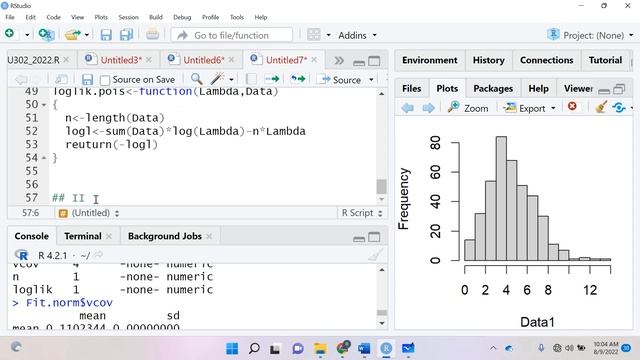The height and width of the screenshot is (360, 640).
Task: Go to the previous plot
Action: [407, 108]
